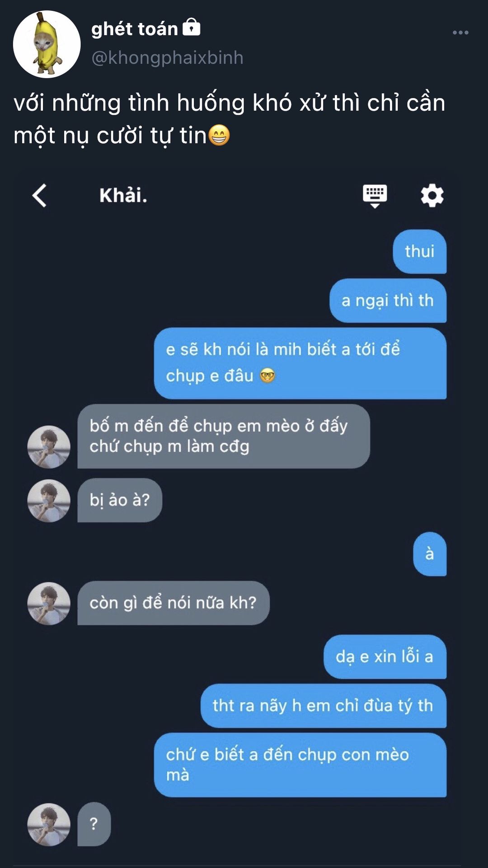Tap the '?' reply bubble

[94, 824]
